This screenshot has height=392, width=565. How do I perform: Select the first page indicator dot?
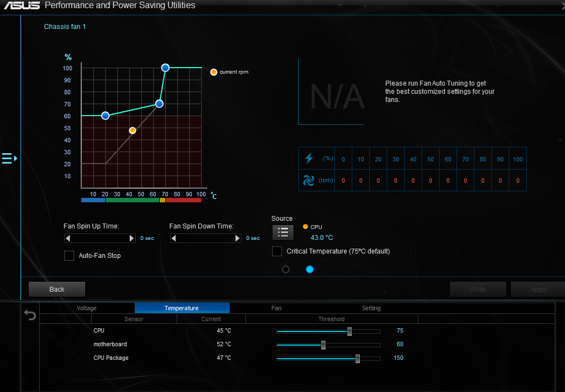286,269
